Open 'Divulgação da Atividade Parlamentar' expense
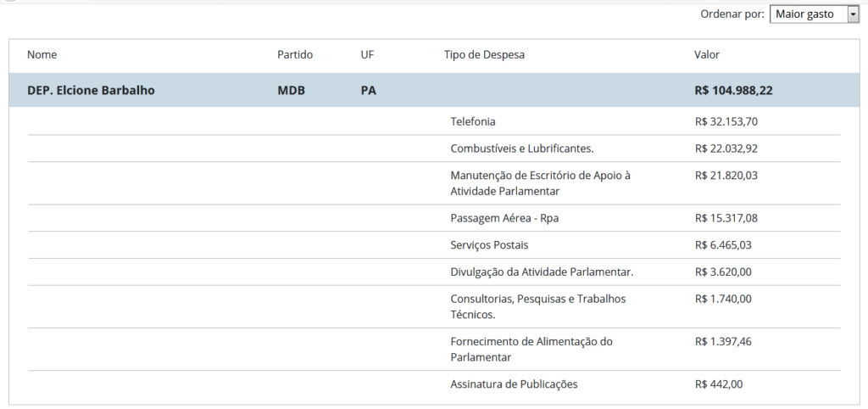Screen dimensions: 868x409 coord(542,272)
